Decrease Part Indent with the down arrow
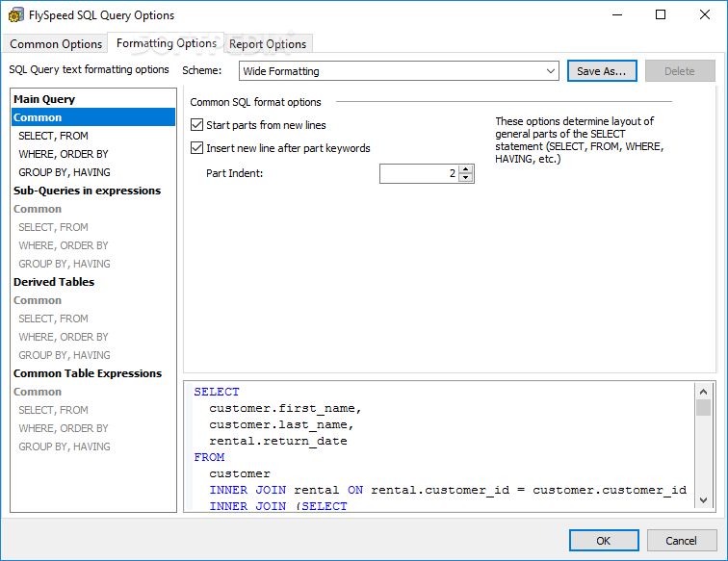Viewport: 728px width, 561px height. tap(466, 178)
